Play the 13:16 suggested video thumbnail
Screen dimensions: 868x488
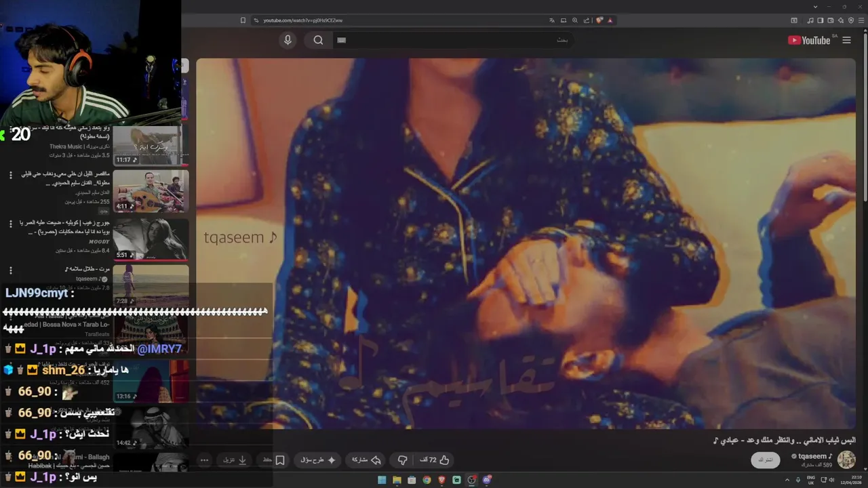pyautogui.click(x=151, y=380)
